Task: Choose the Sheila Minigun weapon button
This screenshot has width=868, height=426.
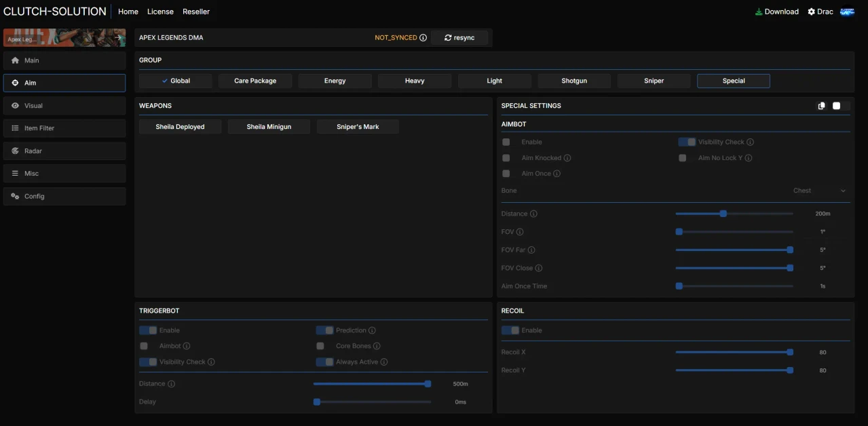Action: pos(269,127)
